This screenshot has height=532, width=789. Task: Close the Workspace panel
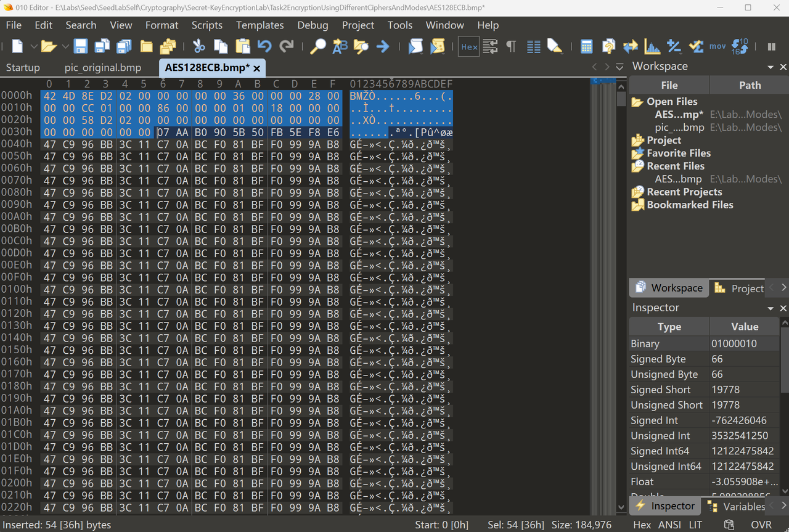(783, 67)
